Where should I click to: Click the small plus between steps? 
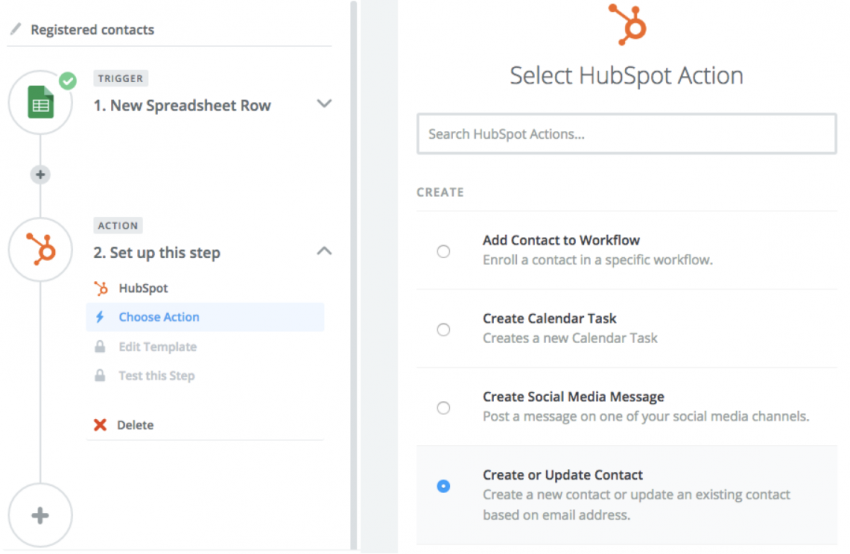pyautogui.click(x=40, y=175)
